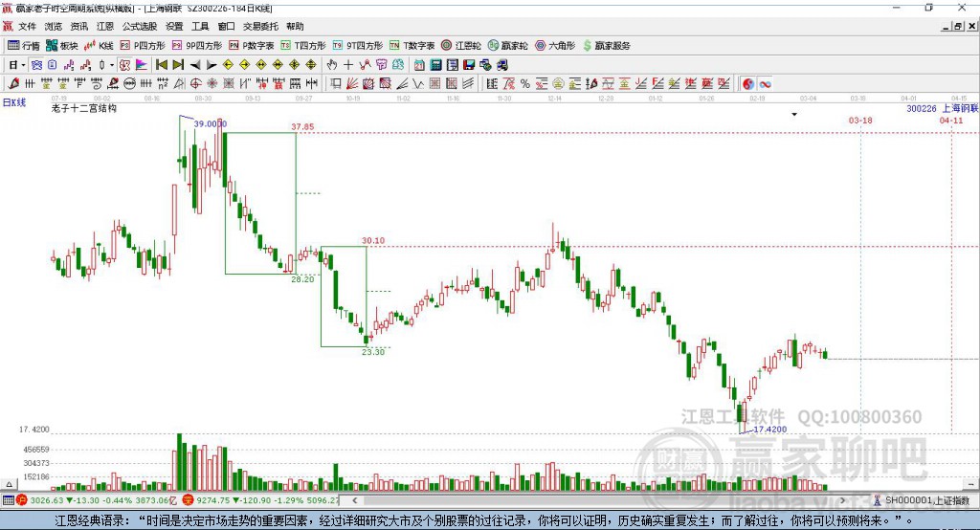The image size is (980, 530).
Task: Click the first yellow diamond arrow icon
Action: tap(228, 65)
